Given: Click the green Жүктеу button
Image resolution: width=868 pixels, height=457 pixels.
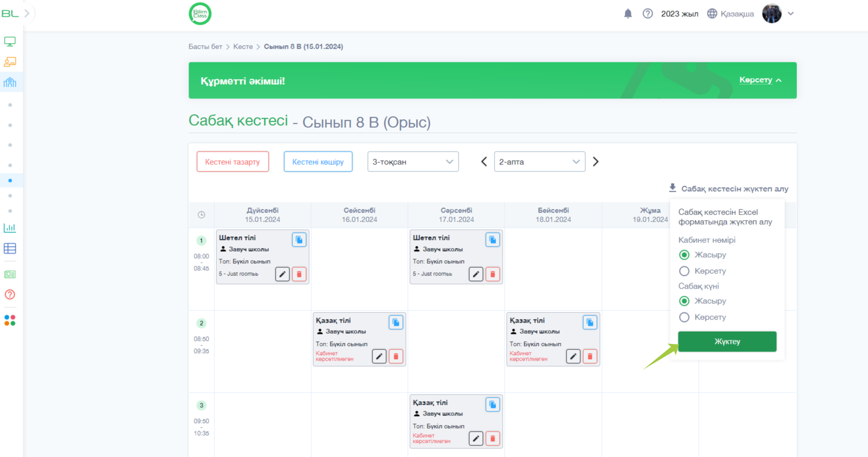Looking at the screenshot, I should [727, 341].
